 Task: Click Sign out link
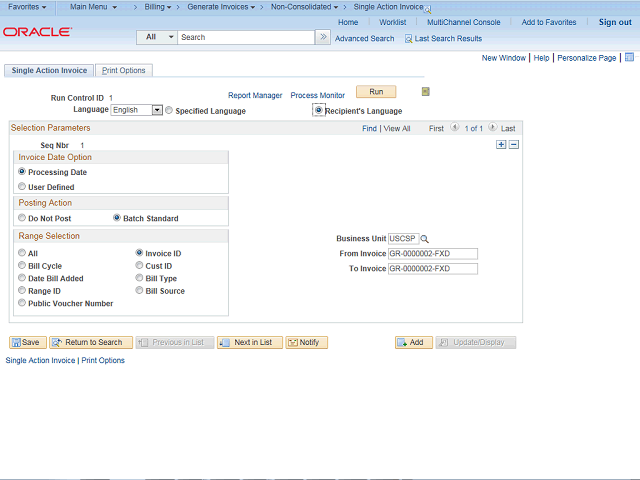click(615, 22)
